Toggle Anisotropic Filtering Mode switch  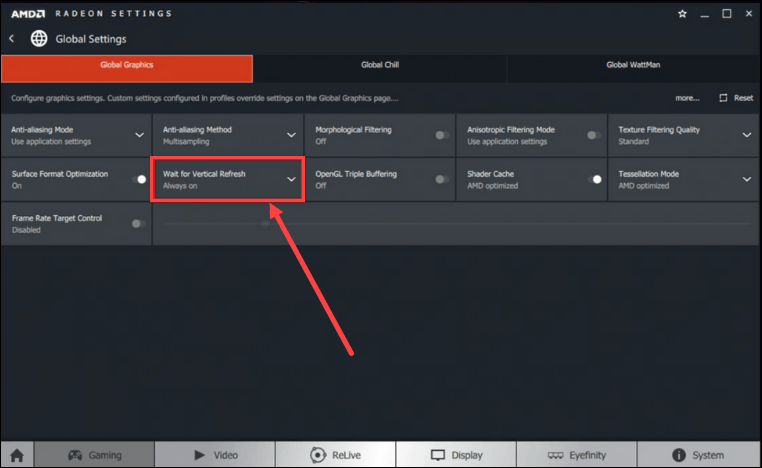point(593,135)
